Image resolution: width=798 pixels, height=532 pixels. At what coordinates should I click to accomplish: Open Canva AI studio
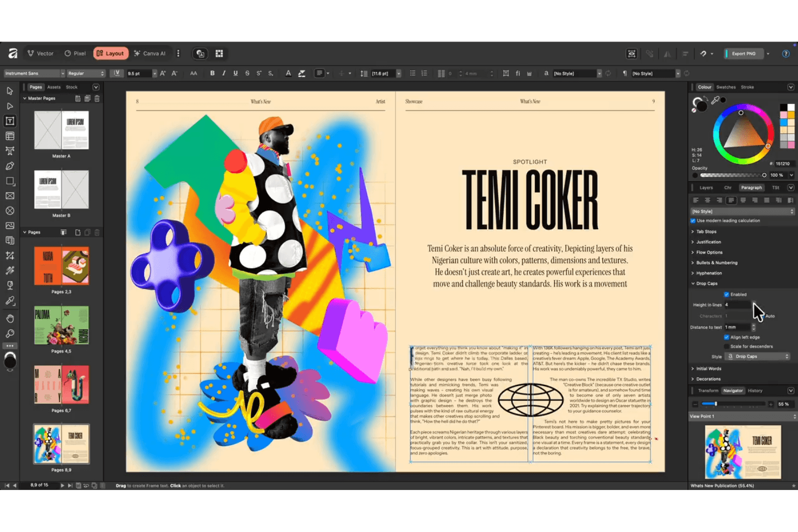[x=150, y=53]
